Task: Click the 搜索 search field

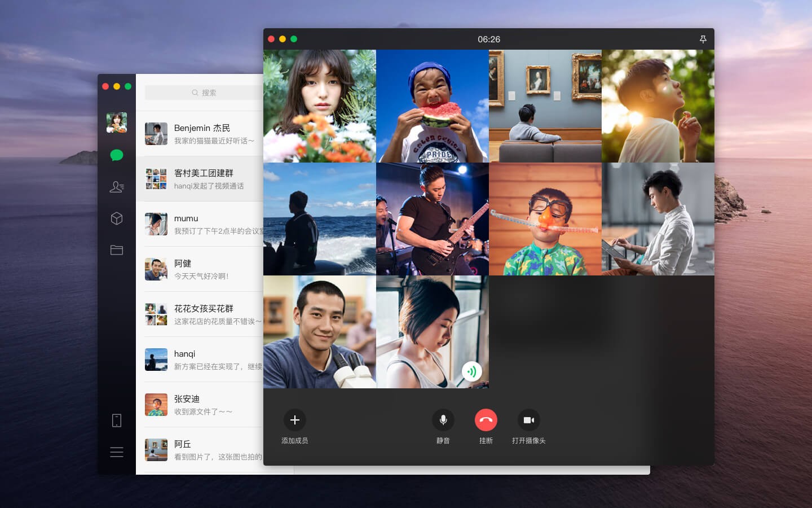Action: 204,93
